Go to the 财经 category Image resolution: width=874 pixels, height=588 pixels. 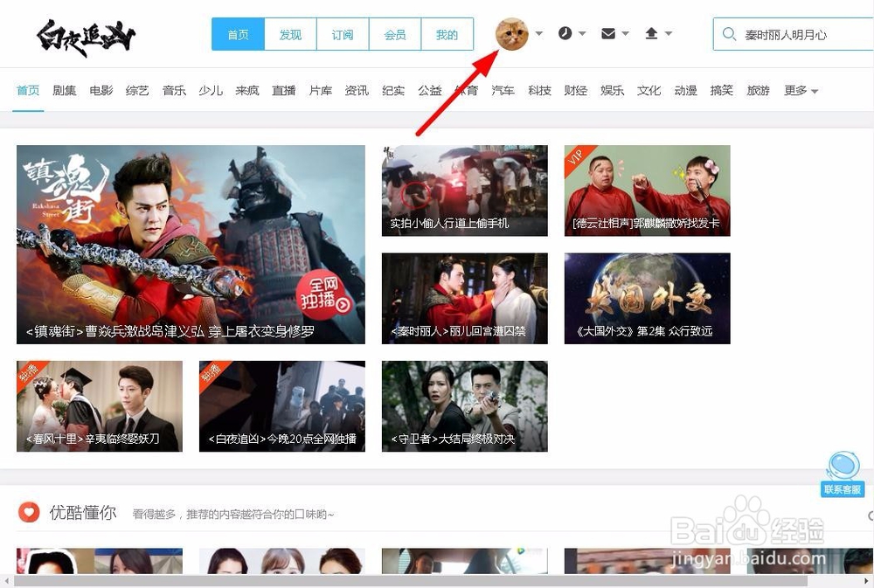[x=576, y=90]
